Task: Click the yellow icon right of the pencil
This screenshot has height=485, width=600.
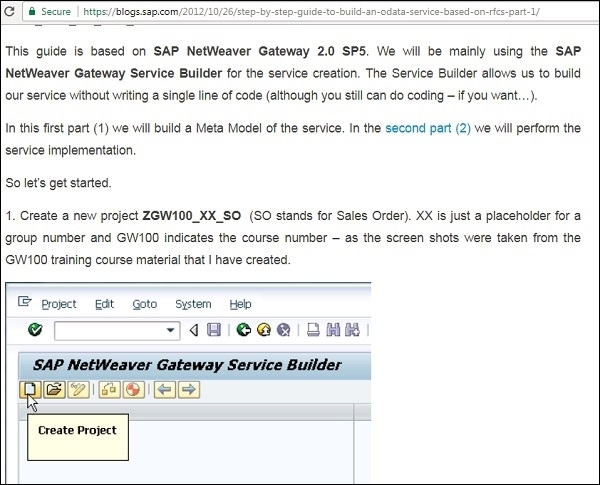Action: click(109, 390)
